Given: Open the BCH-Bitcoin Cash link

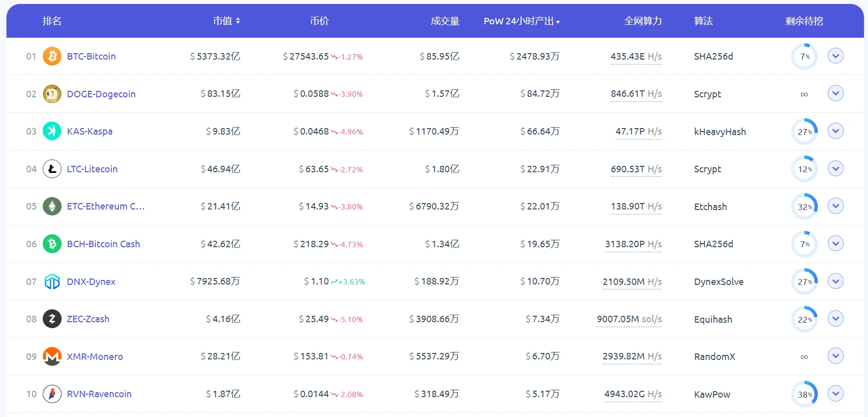Looking at the screenshot, I should coord(103,244).
